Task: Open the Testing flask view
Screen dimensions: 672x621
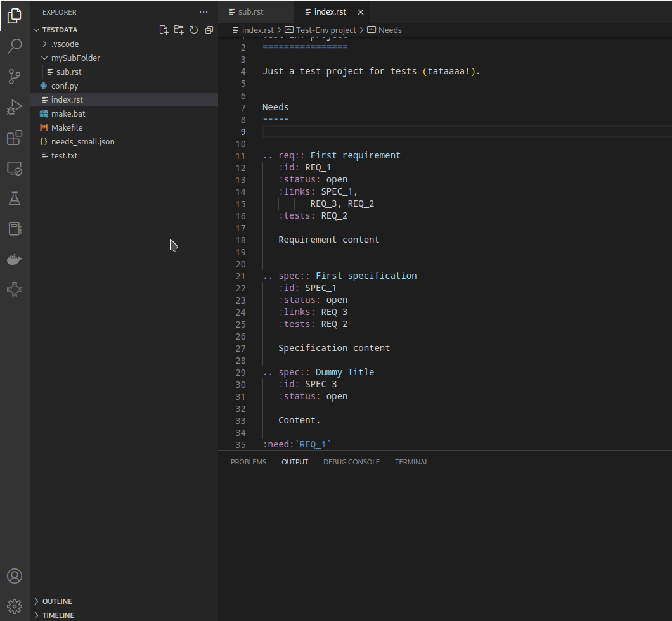Action: click(15, 198)
